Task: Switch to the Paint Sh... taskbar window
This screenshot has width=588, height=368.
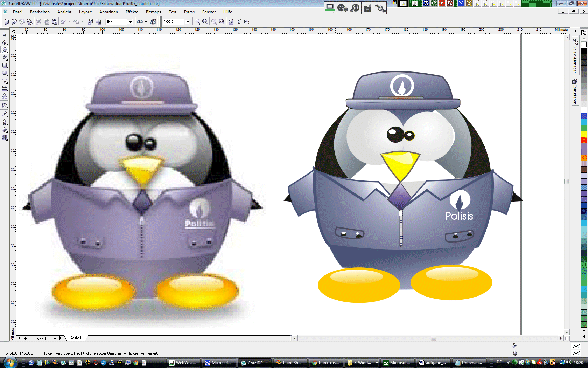Action: coord(290,363)
